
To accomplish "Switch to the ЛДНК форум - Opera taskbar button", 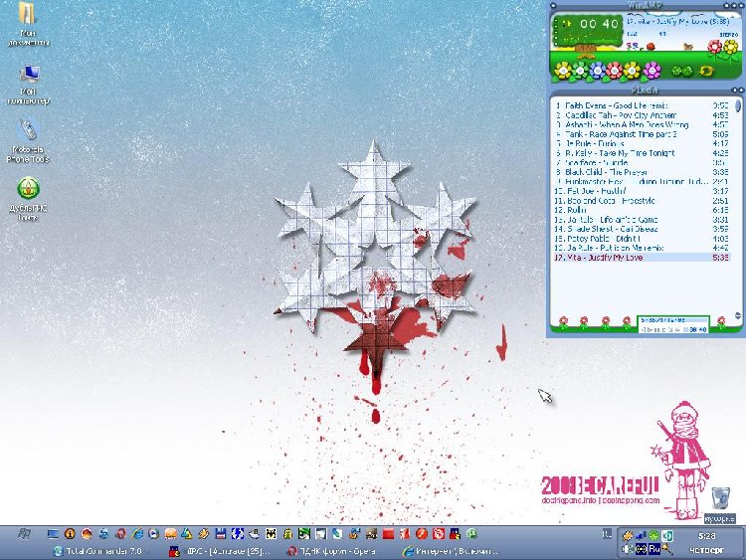I will click(332, 551).
